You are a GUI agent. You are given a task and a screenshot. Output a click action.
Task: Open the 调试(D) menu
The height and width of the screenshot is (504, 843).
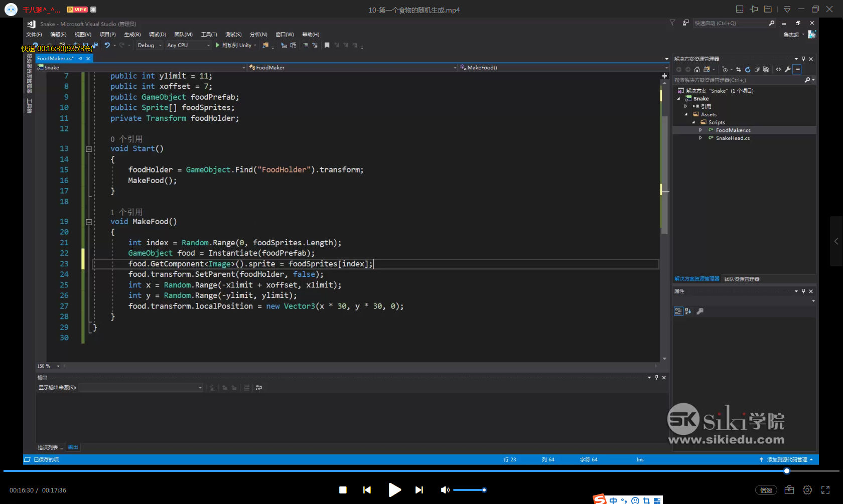pyautogui.click(x=157, y=35)
